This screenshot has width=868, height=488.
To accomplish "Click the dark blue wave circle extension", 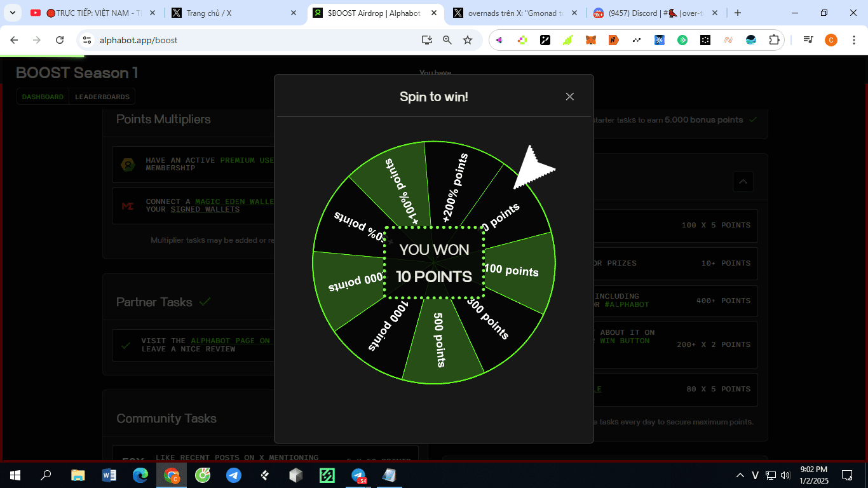I will point(751,40).
